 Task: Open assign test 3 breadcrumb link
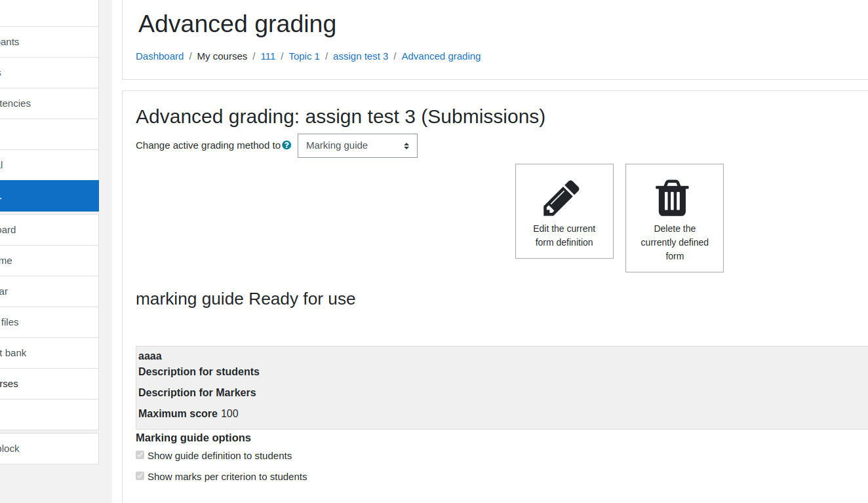point(361,56)
